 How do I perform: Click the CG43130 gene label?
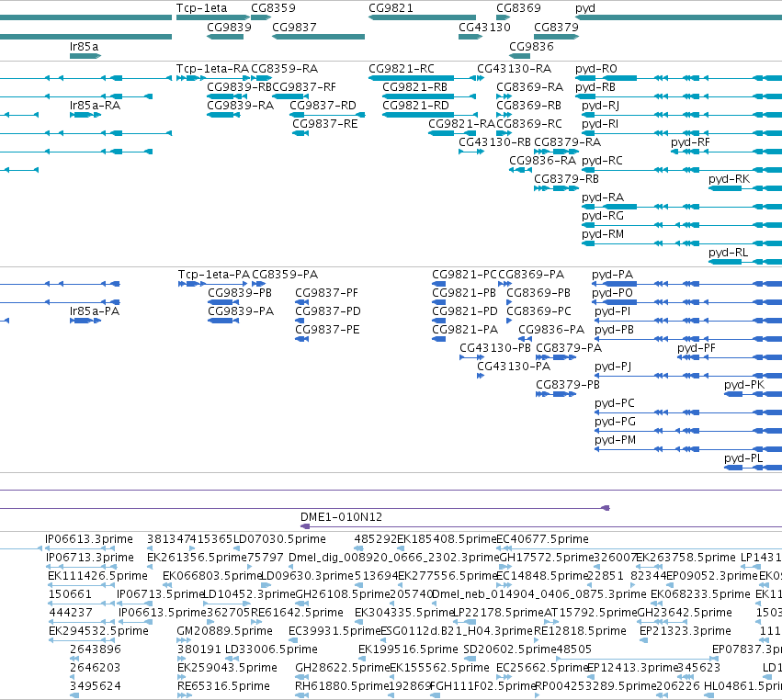(x=484, y=27)
